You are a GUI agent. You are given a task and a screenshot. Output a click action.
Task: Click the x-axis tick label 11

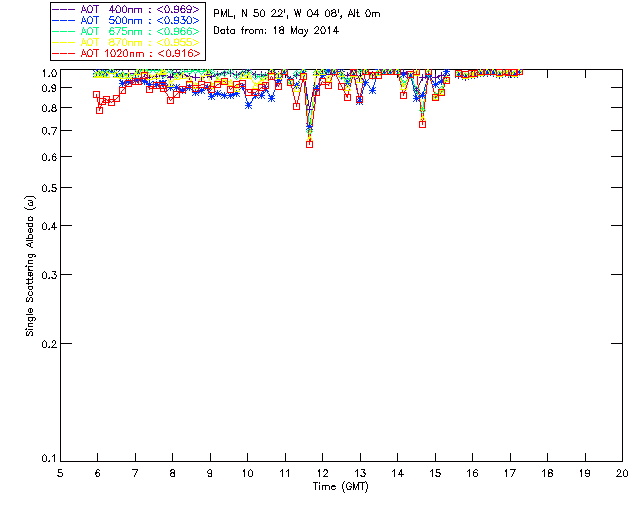285,473
